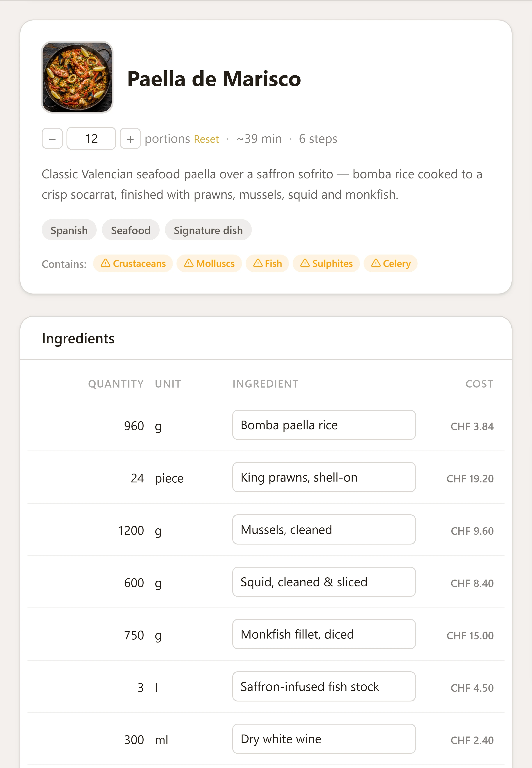The width and height of the screenshot is (532, 768).
Task: Click the CHF 19.20 cost
Action: point(470,479)
